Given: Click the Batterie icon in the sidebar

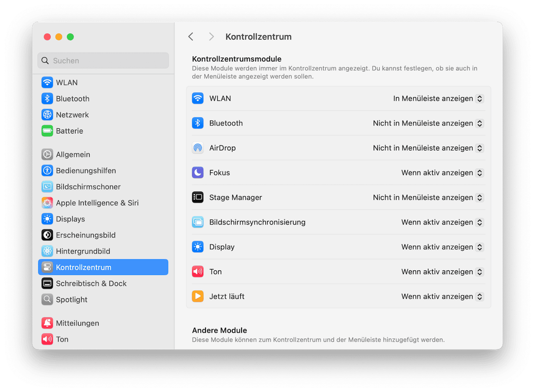Looking at the screenshot, I should coord(47,131).
